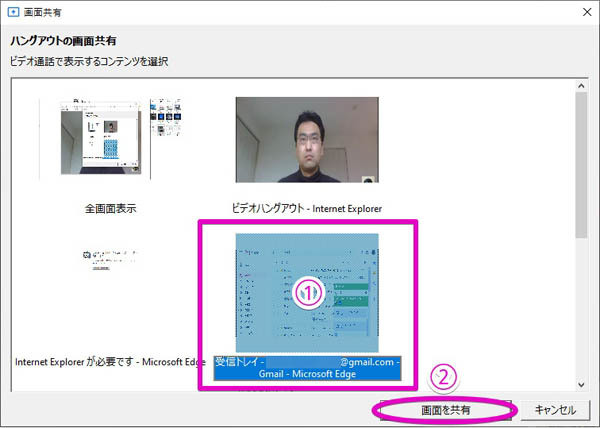Click the Internet Explorer が必要です label
The image size is (600, 428).
(108, 360)
